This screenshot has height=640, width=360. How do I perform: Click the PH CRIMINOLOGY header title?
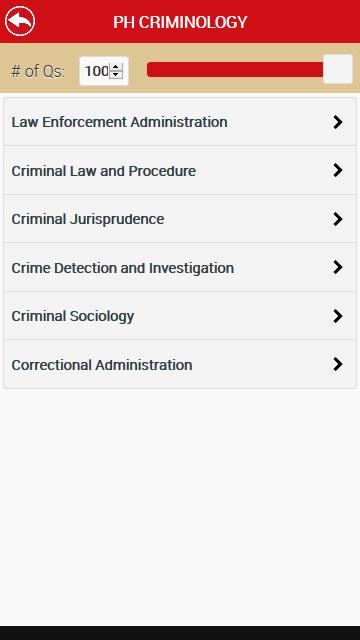(180, 22)
